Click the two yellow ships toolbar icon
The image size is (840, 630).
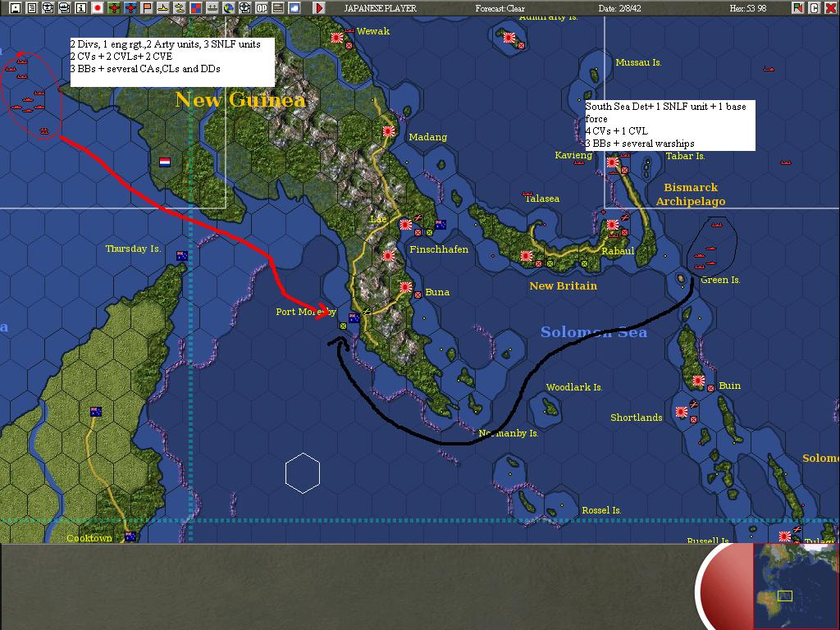pyautogui.click(x=180, y=8)
